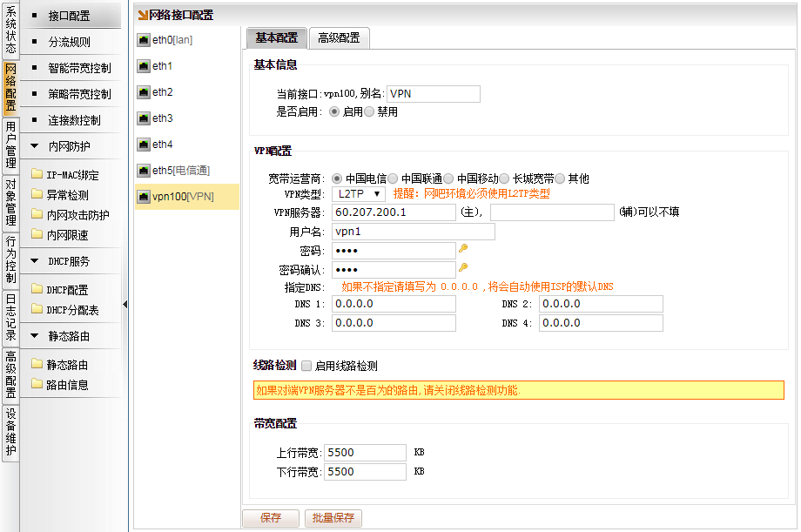Select the 禁用 radio button
Viewport: 801px width, 532px height.
tap(369, 112)
